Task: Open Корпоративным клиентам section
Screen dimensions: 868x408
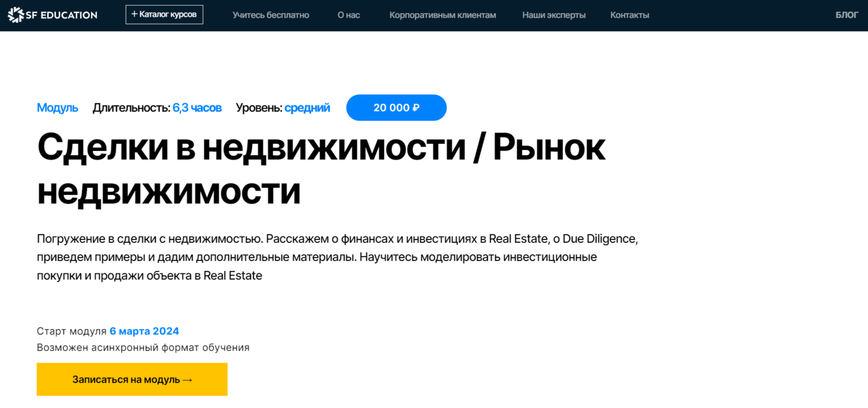Action: [x=443, y=15]
